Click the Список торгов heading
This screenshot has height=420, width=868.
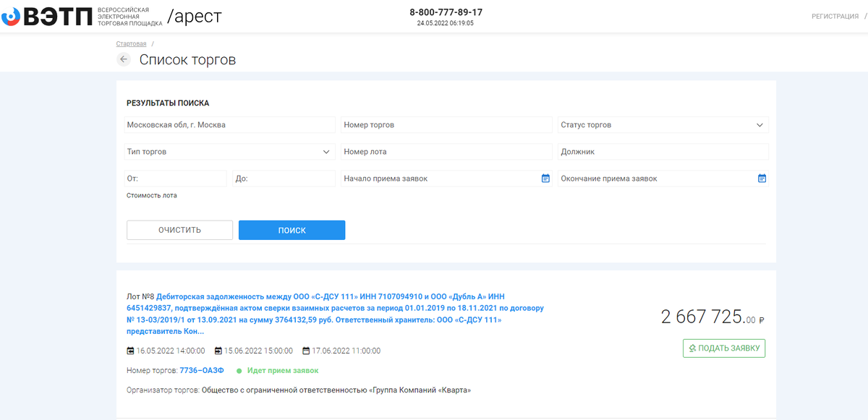(187, 60)
